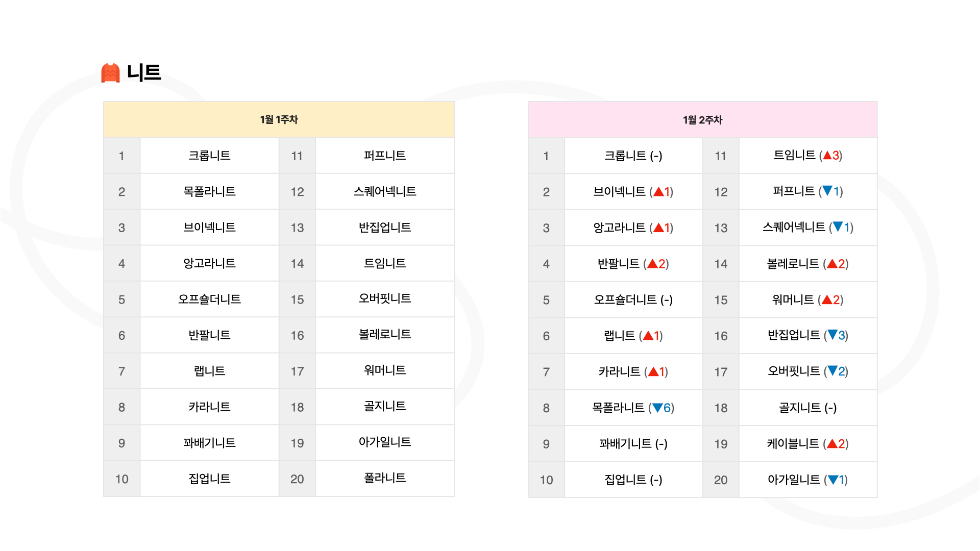980x551 pixels.
Task: Click the red up arrow beside 카라니트
Action: [653, 371]
